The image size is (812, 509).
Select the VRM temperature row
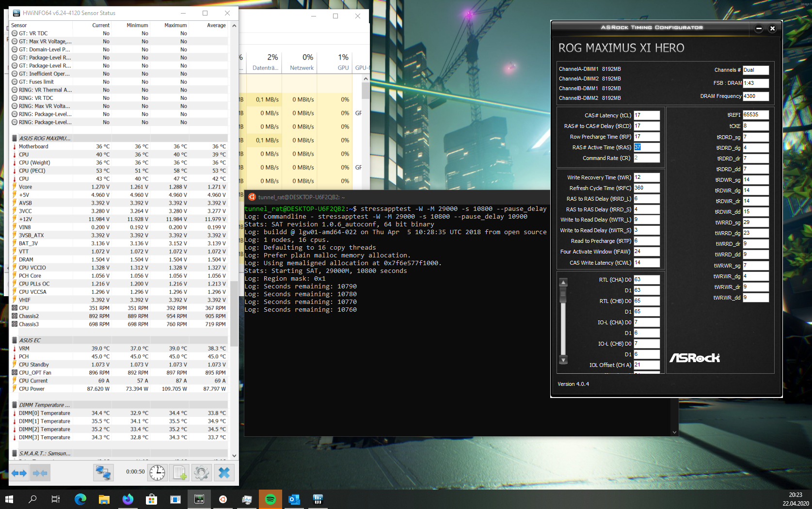119,349
